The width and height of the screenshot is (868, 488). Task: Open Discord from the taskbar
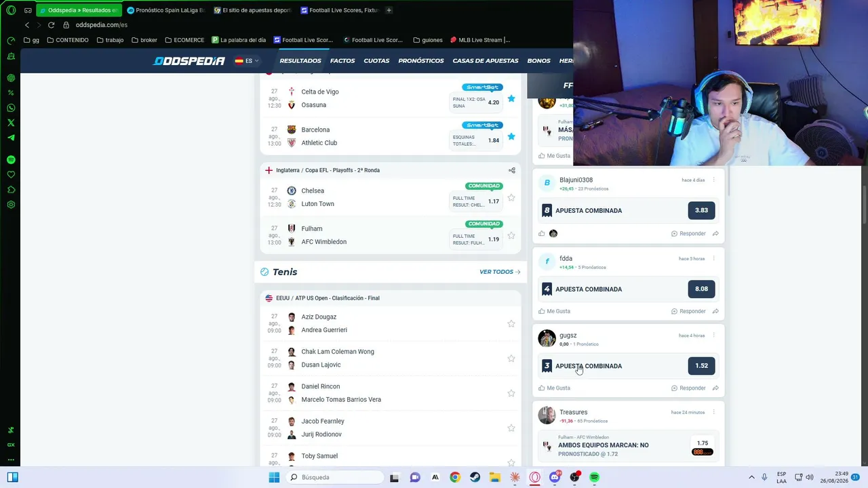pyautogui.click(x=555, y=477)
